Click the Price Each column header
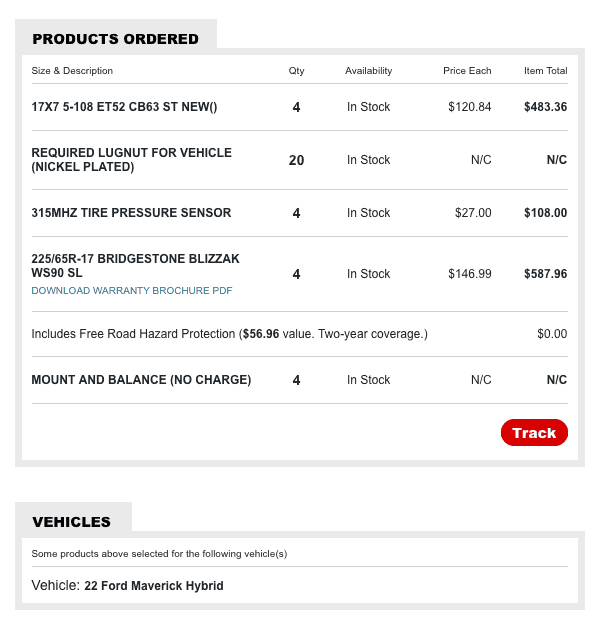This screenshot has height=626, width=599. (x=467, y=71)
